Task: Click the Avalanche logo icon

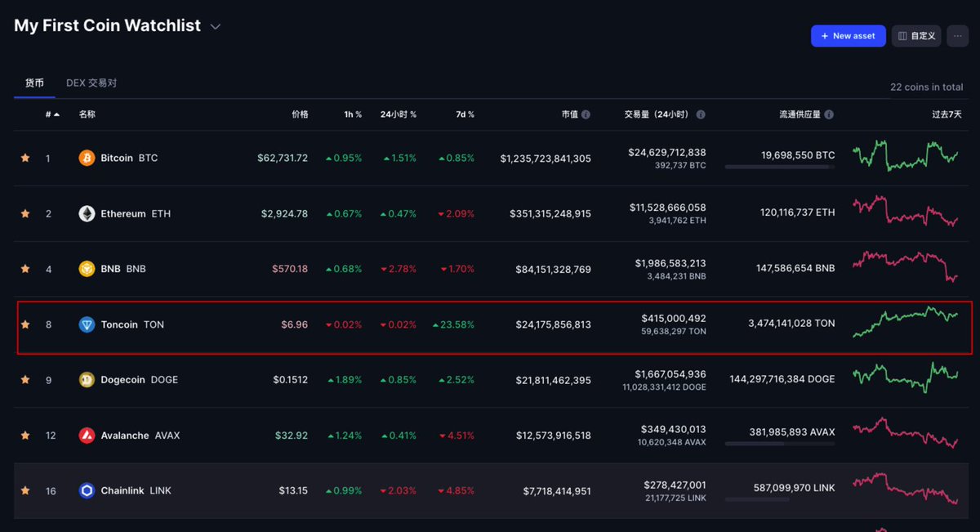Action: point(87,436)
